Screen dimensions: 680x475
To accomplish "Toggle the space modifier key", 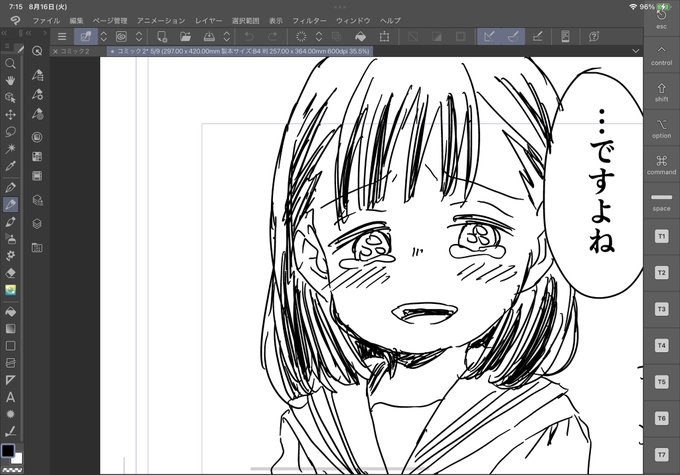I will 661,202.
